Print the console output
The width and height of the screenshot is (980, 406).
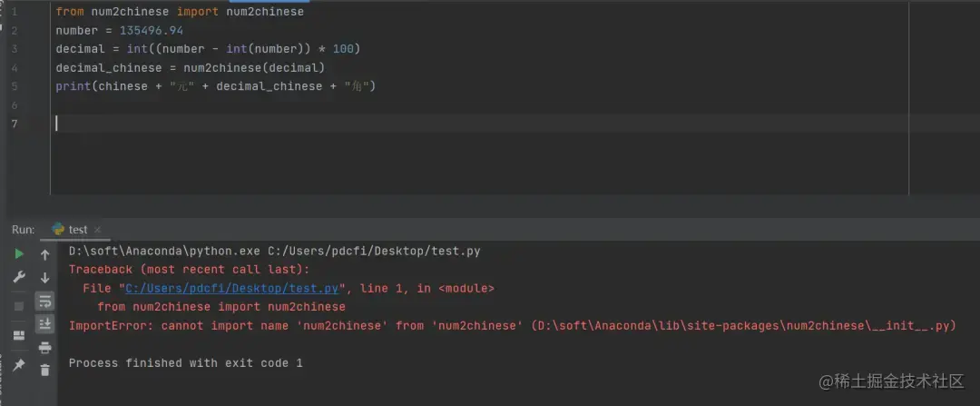45,348
